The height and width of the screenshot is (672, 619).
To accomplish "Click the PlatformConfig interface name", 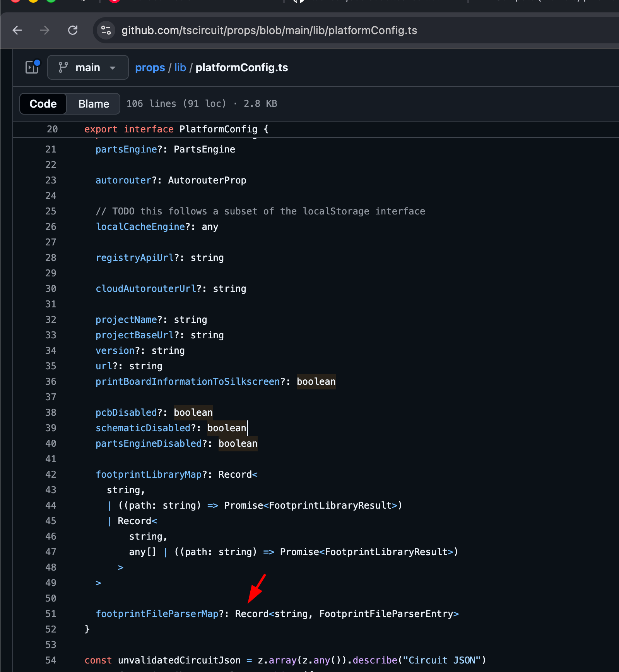I will point(218,129).
